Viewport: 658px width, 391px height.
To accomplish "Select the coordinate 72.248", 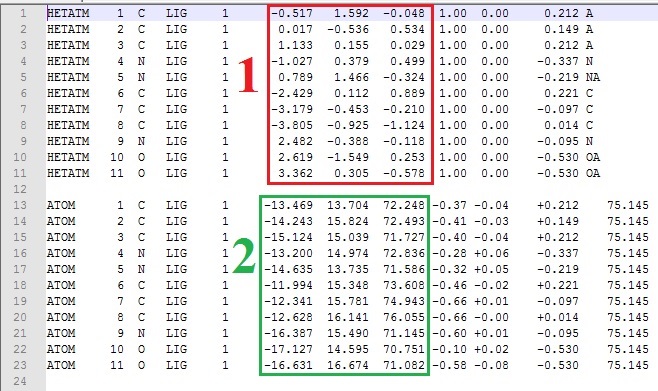I will tap(404, 205).
